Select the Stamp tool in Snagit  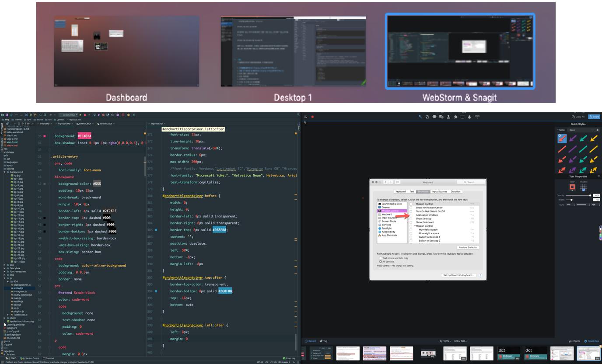tap(448, 117)
